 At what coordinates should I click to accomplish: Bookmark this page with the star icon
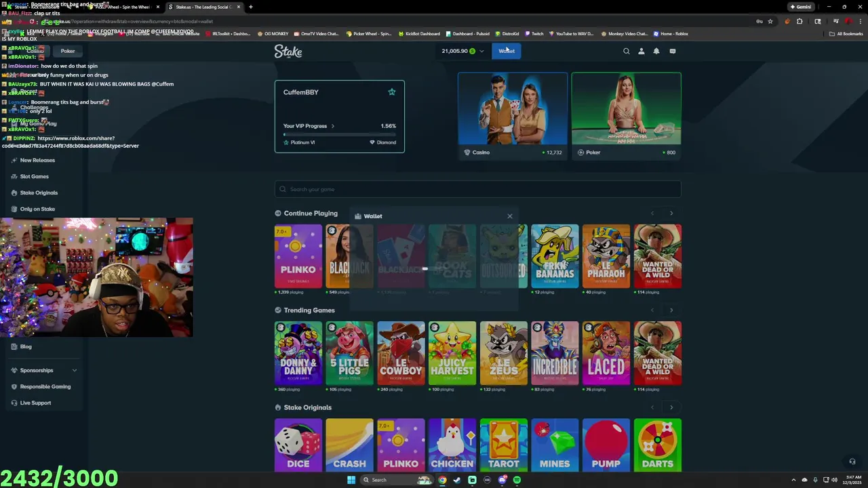tap(770, 21)
